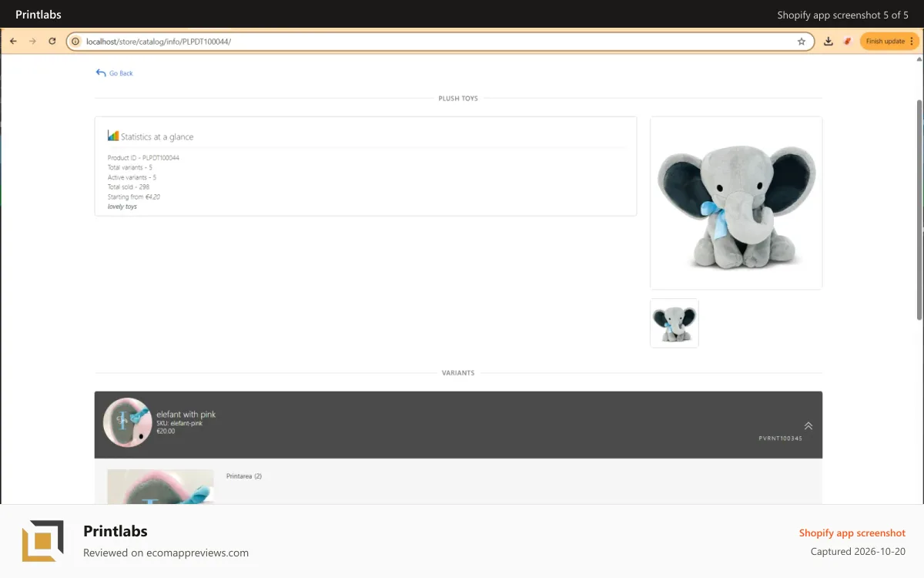The width and height of the screenshot is (924, 578).
Task: Click the Printarea (2) label
Action: (x=244, y=476)
